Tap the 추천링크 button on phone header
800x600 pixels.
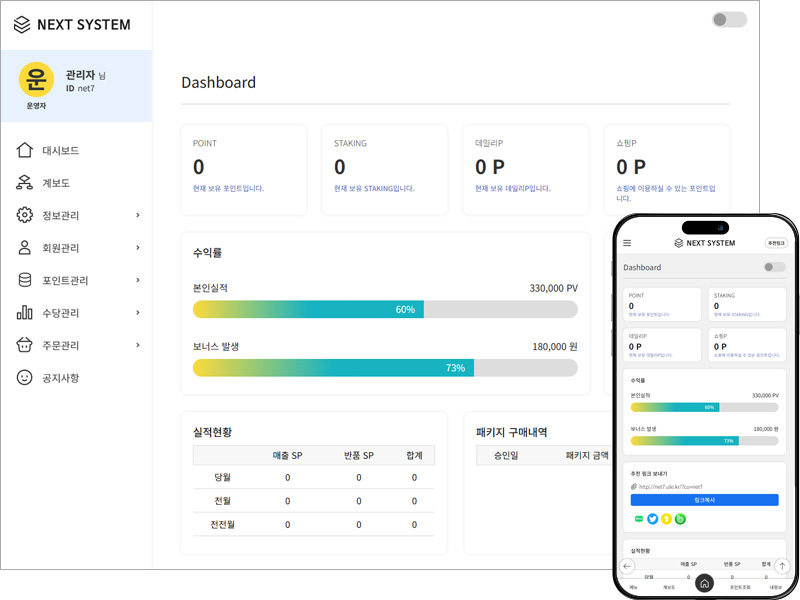(x=777, y=243)
